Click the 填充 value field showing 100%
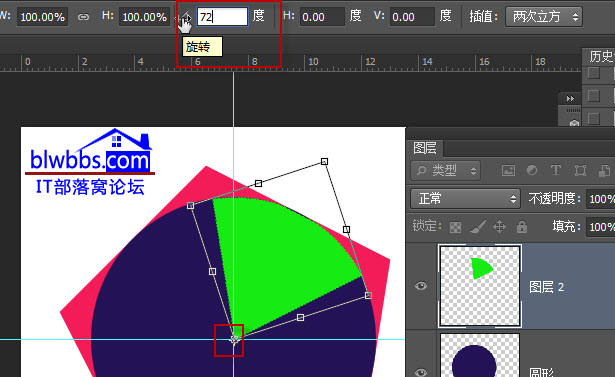Image resolution: width=615 pixels, height=377 pixels. click(x=600, y=227)
